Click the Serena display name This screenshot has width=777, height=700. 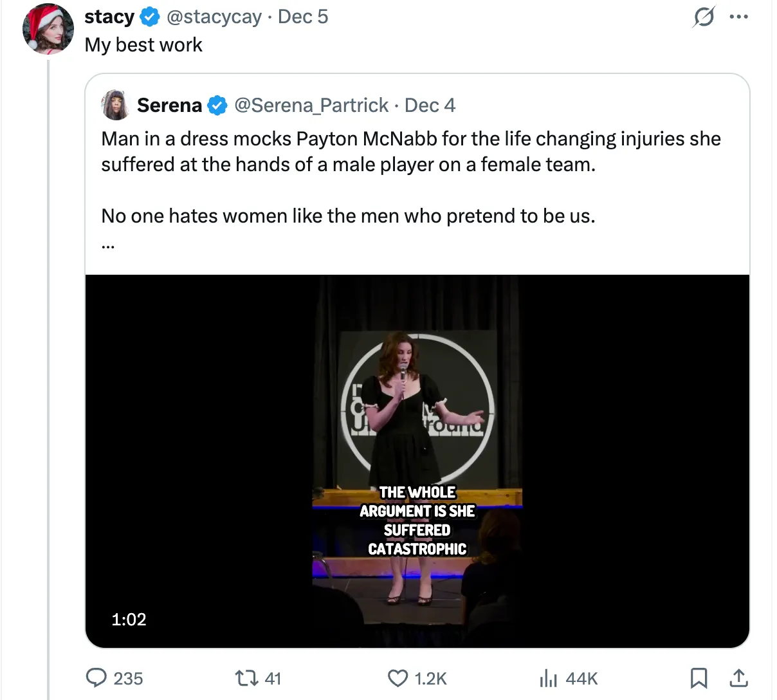169,106
